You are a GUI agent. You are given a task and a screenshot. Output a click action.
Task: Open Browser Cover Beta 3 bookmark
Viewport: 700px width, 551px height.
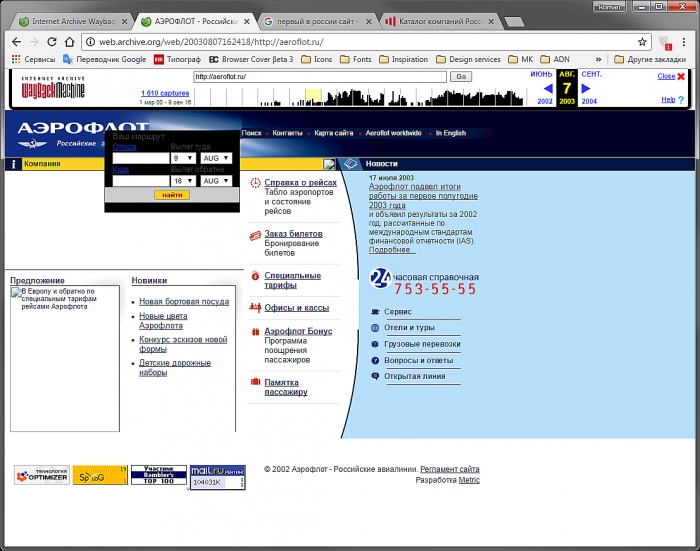click(251, 59)
